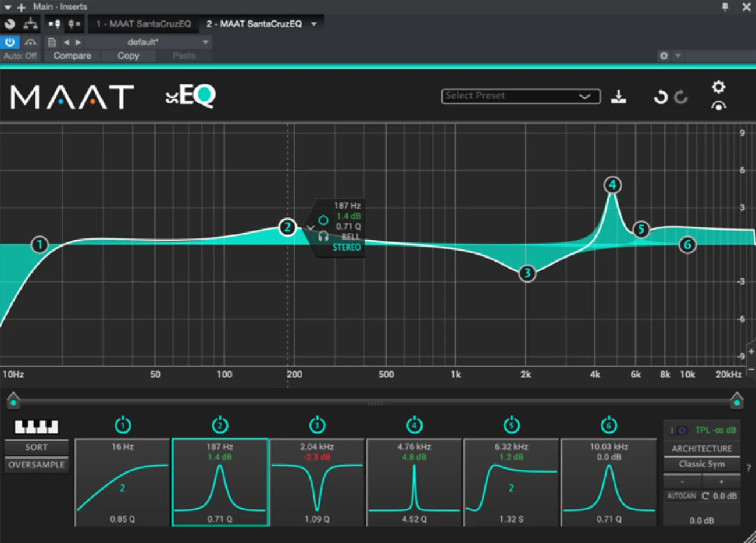Select EQ node 3 dip point
Screen dimensions: 756x543
527,273
